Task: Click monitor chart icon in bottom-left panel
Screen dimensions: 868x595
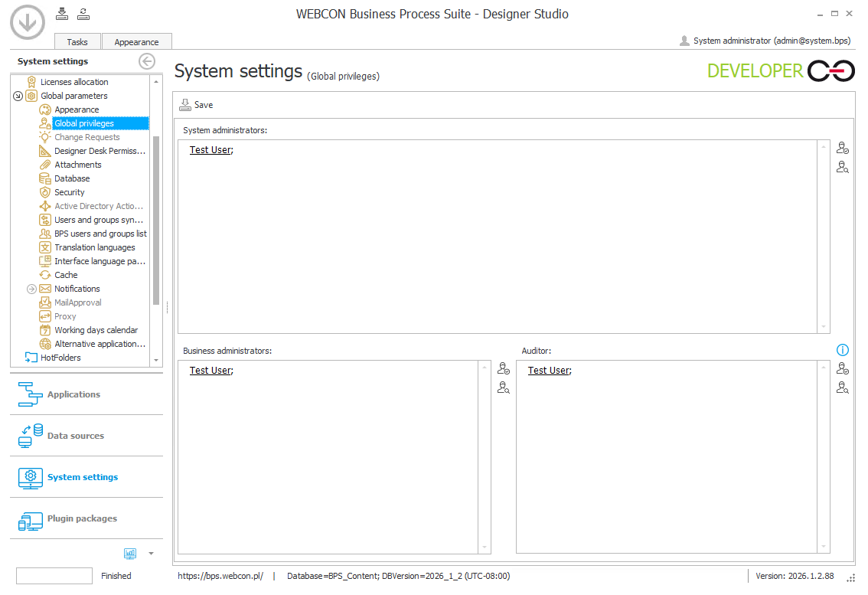Action: [x=130, y=553]
